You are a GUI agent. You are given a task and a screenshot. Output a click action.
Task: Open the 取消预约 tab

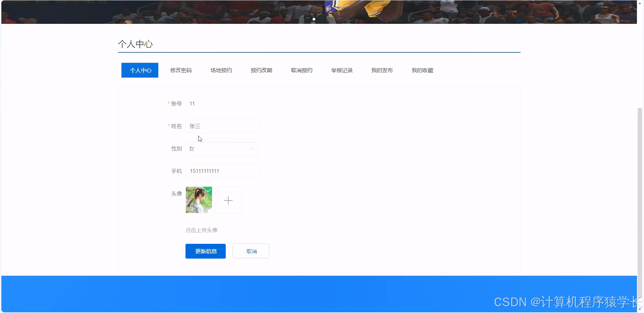tap(302, 70)
